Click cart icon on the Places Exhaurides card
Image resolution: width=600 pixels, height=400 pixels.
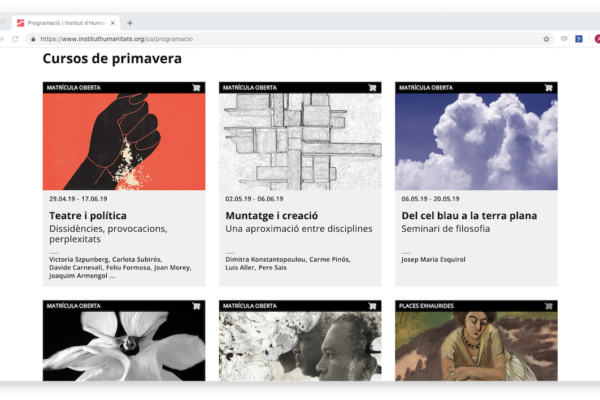pos(548,306)
